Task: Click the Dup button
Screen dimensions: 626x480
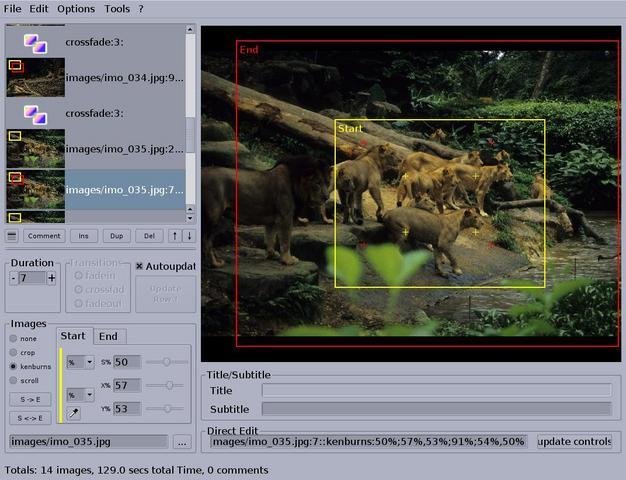Action: 115,236
